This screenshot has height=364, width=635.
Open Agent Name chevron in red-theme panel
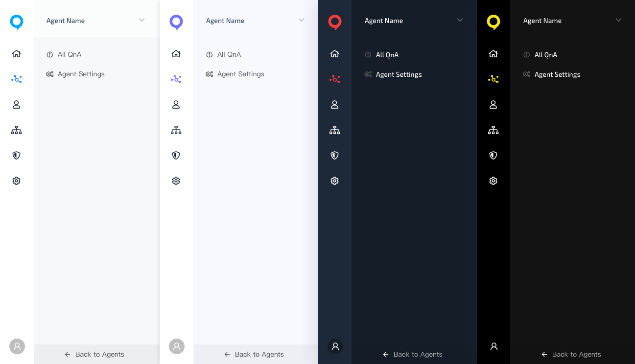coord(460,21)
